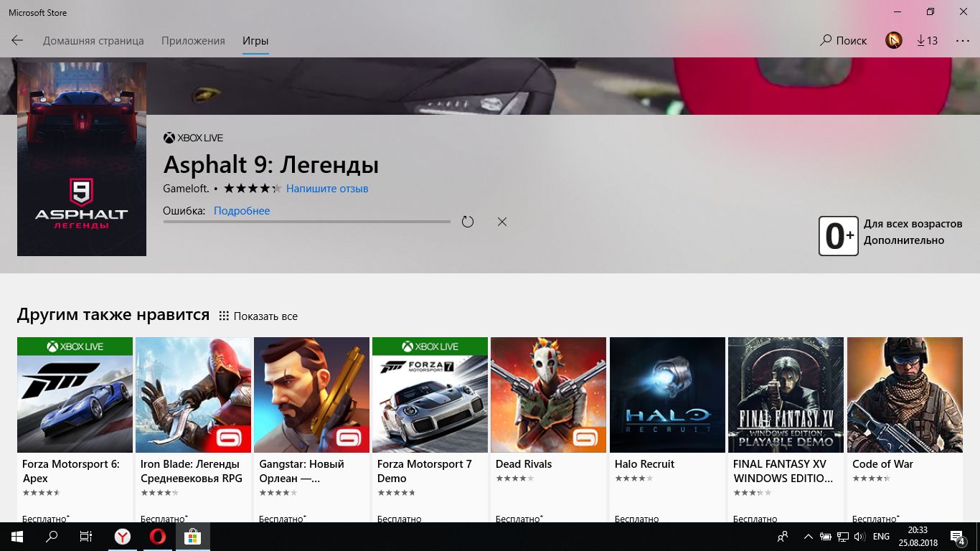Viewport: 980px width, 551px height.
Task: Open the taskbar clock showing 20:33
Action: pyautogui.click(x=918, y=537)
